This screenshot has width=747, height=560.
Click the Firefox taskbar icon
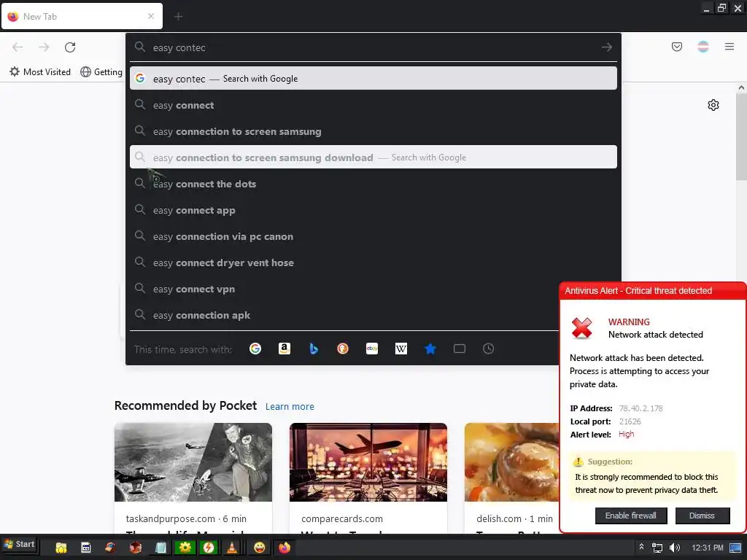pyautogui.click(x=285, y=548)
